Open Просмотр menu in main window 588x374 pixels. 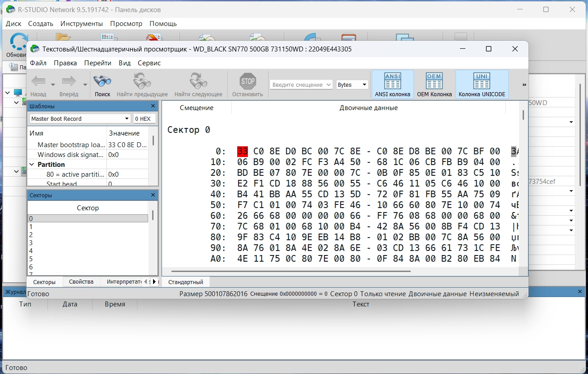pos(126,24)
